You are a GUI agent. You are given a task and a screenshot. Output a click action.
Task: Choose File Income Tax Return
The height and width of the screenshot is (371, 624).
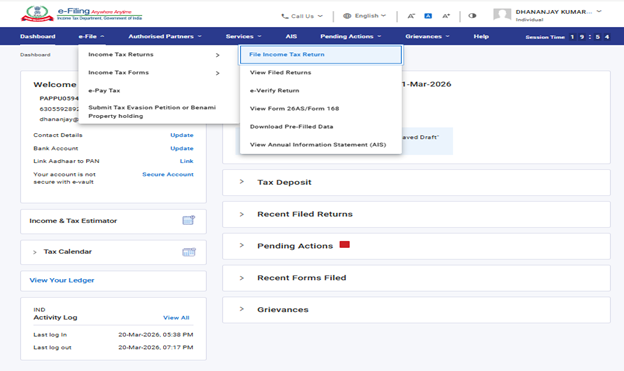pyautogui.click(x=321, y=55)
